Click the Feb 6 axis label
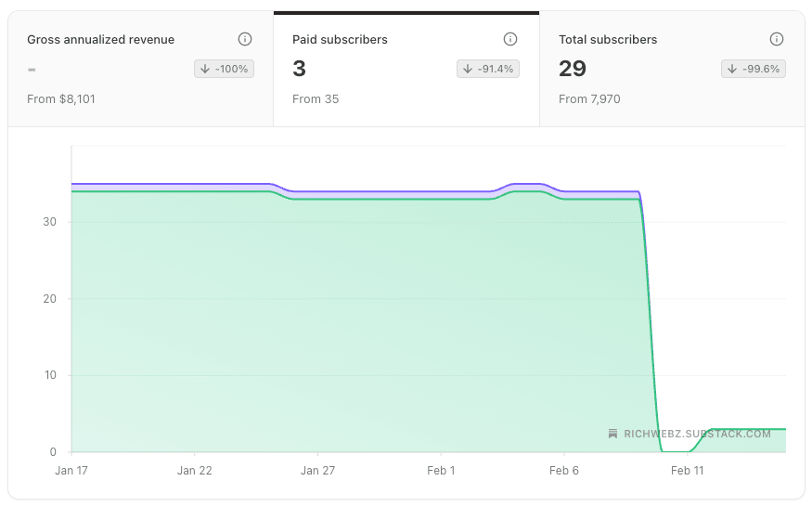 coord(564,471)
